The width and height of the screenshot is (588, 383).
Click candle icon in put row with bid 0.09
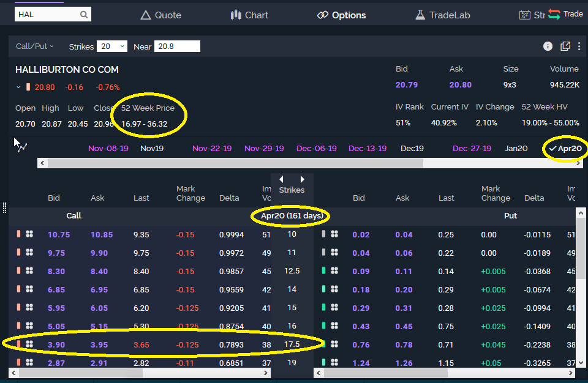coord(323,270)
